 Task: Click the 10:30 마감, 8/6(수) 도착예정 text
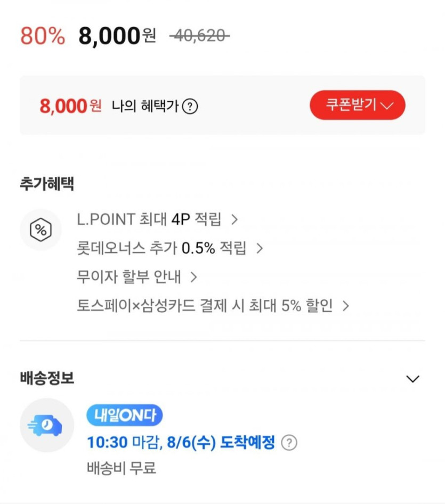coord(181,442)
